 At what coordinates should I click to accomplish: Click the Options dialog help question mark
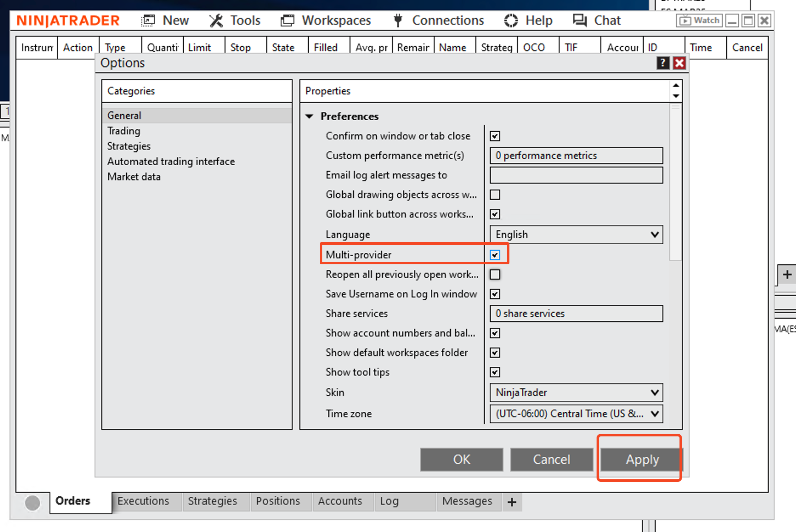pos(662,63)
